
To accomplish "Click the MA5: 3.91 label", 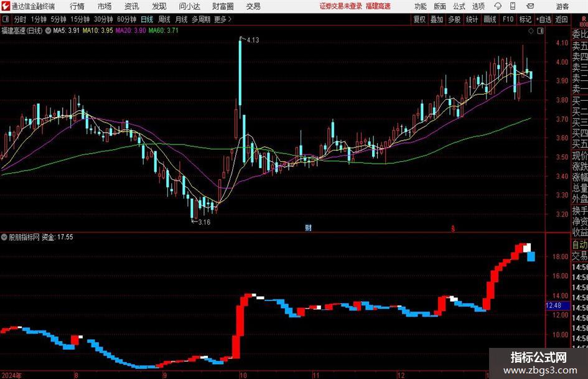I will pos(67,30).
